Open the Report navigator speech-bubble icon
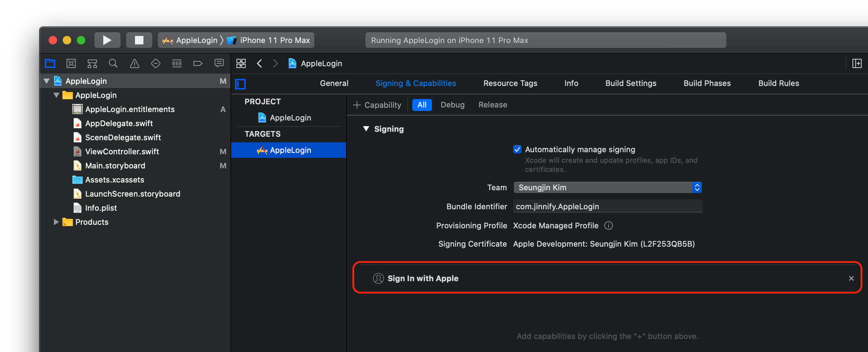 coord(219,63)
